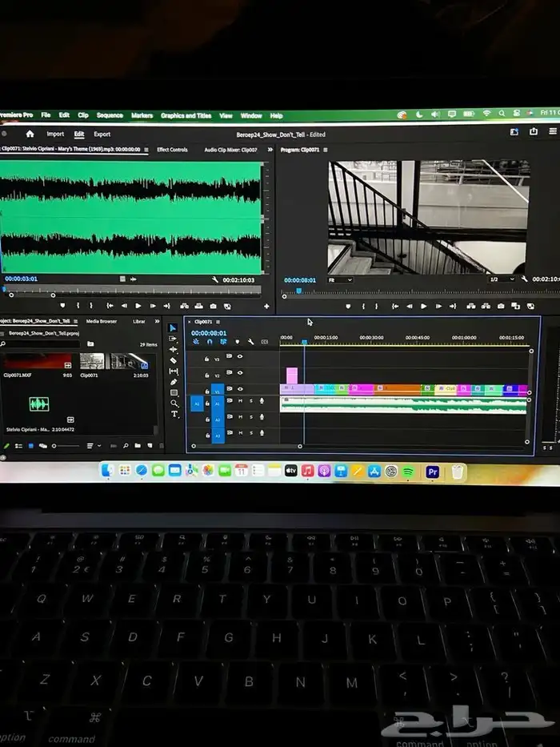
Task: Open the Window menu
Action: tap(251, 115)
